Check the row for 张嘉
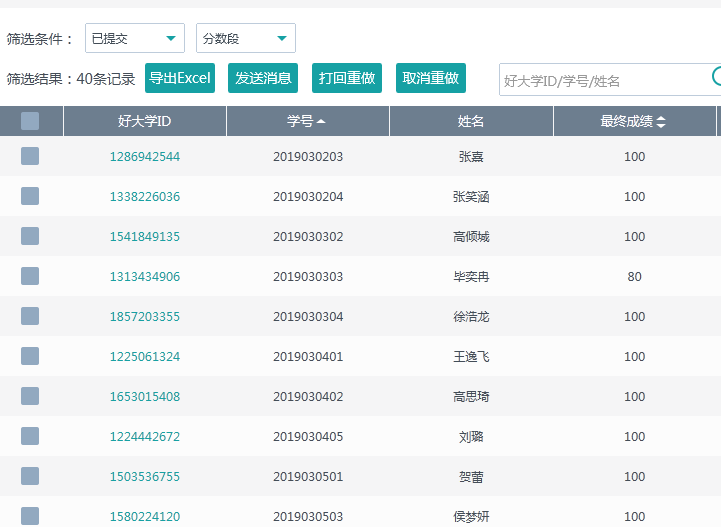This screenshot has width=721, height=527. [30, 156]
